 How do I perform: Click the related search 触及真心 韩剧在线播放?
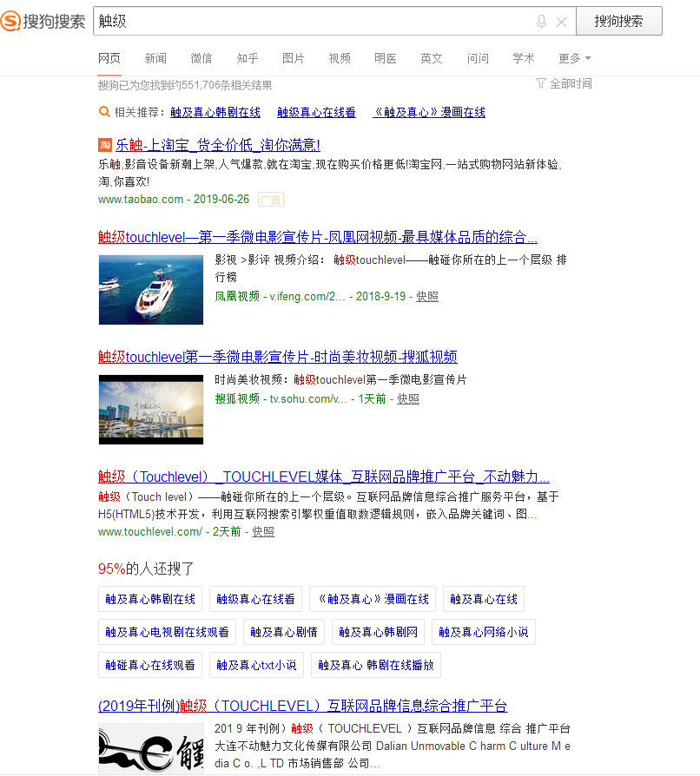tap(376, 665)
